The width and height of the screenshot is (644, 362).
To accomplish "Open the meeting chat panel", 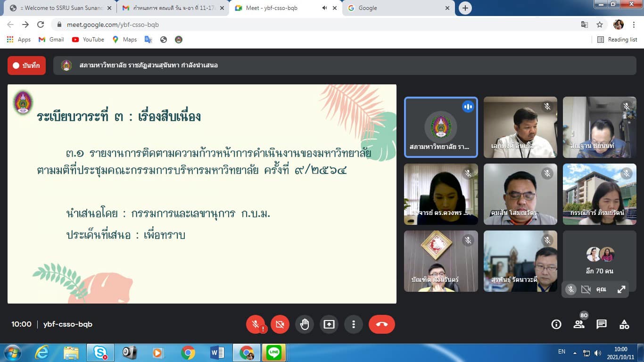I will coord(602,324).
